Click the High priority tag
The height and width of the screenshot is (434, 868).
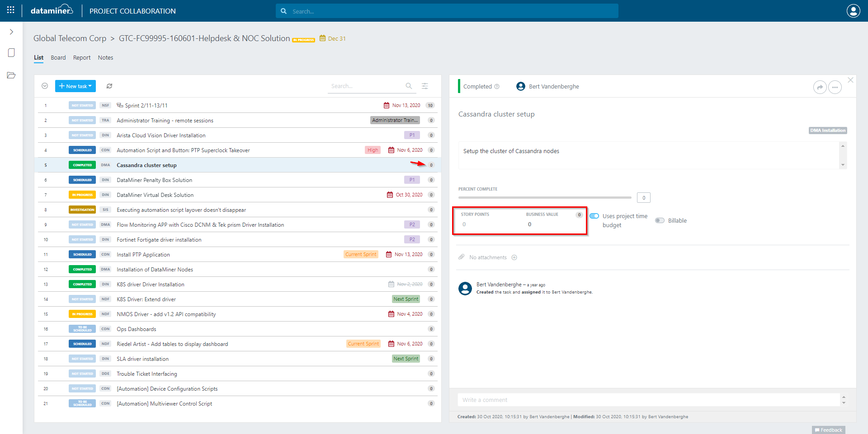click(x=373, y=150)
